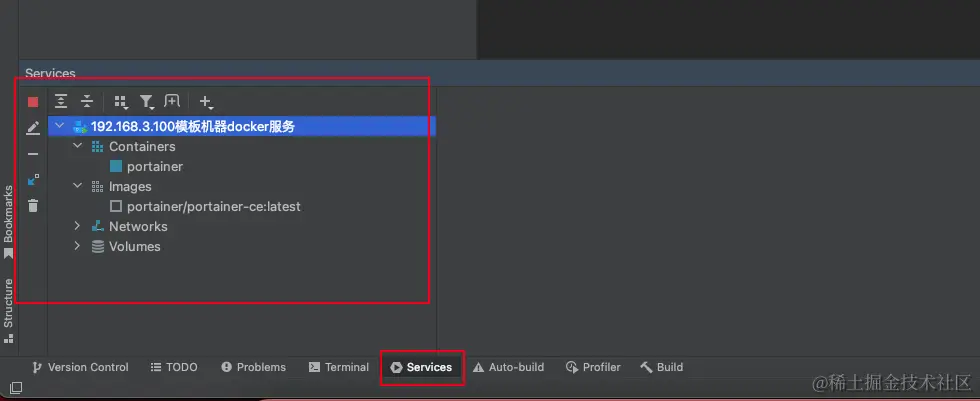Expand the Volumes node
The width and height of the screenshot is (980, 401).
tap(78, 246)
